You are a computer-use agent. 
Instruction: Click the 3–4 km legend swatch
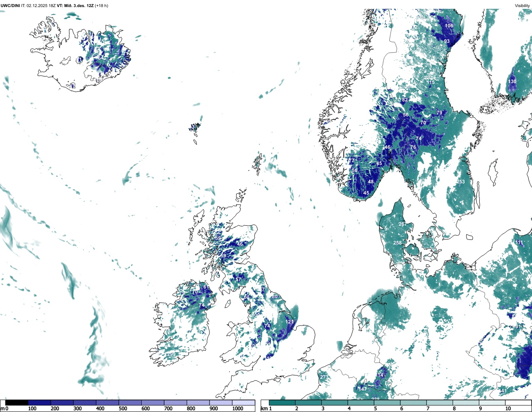pyautogui.click(x=335, y=402)
